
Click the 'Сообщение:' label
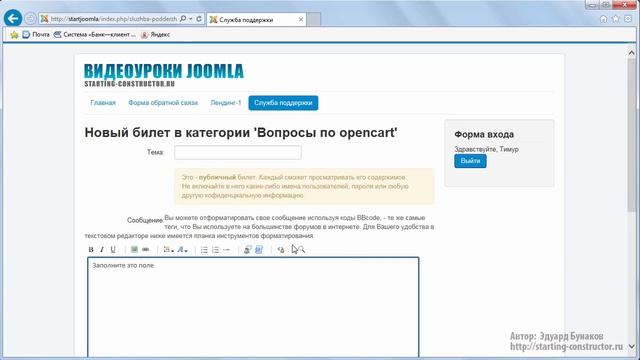click(145, 220)
